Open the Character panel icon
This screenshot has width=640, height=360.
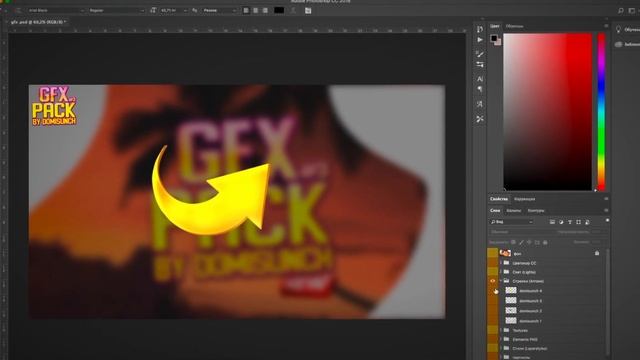[x=480, y=79]
